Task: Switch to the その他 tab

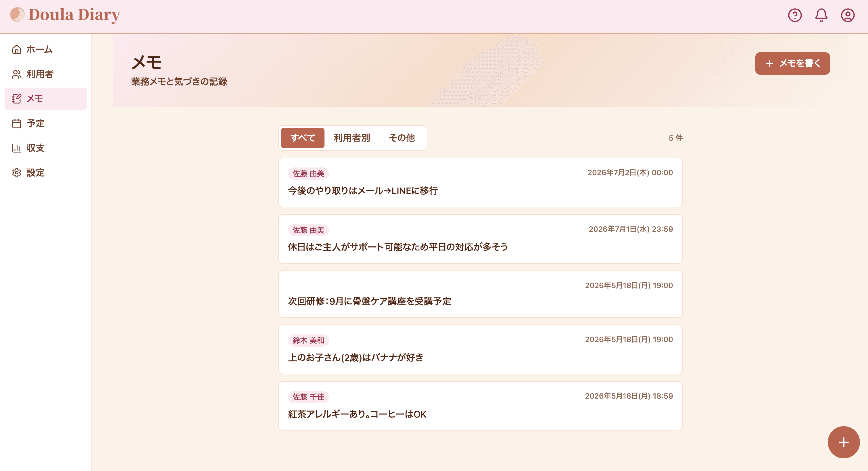Action: pyautogui.click(x=402, y=138)
